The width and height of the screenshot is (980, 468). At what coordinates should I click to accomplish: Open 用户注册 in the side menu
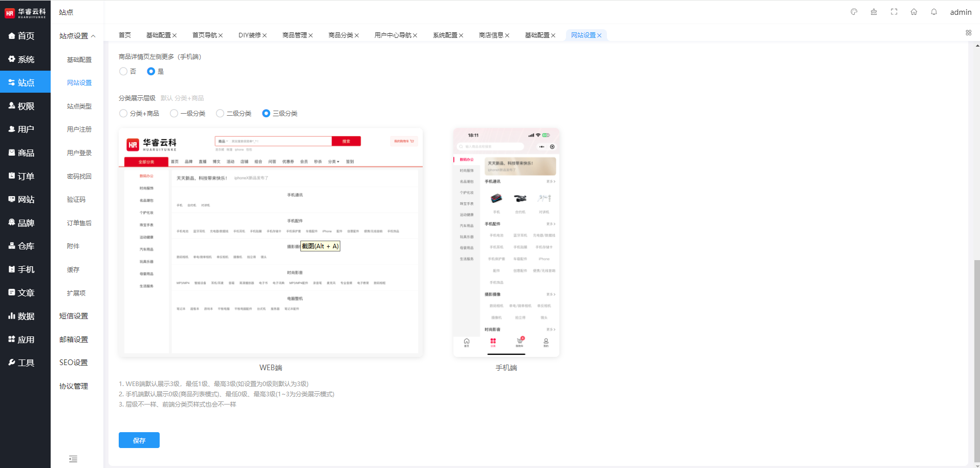point(79,130)
